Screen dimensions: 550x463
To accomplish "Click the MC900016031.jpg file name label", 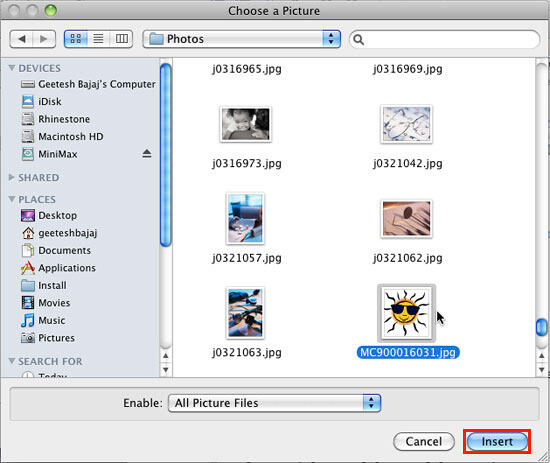I will pos(408,352).
